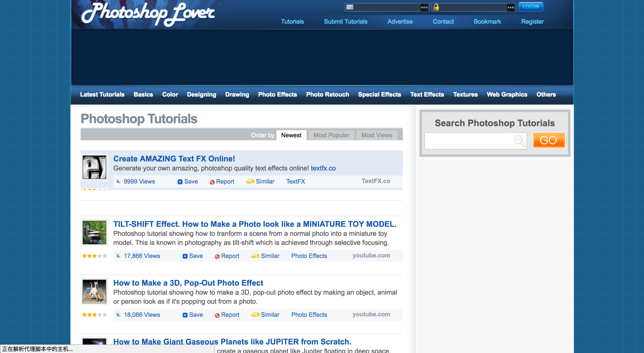This screenshot has height=353, width=644.
Task: Click the views icon beside 18,088 Views
Action: (x=118, y=315)
